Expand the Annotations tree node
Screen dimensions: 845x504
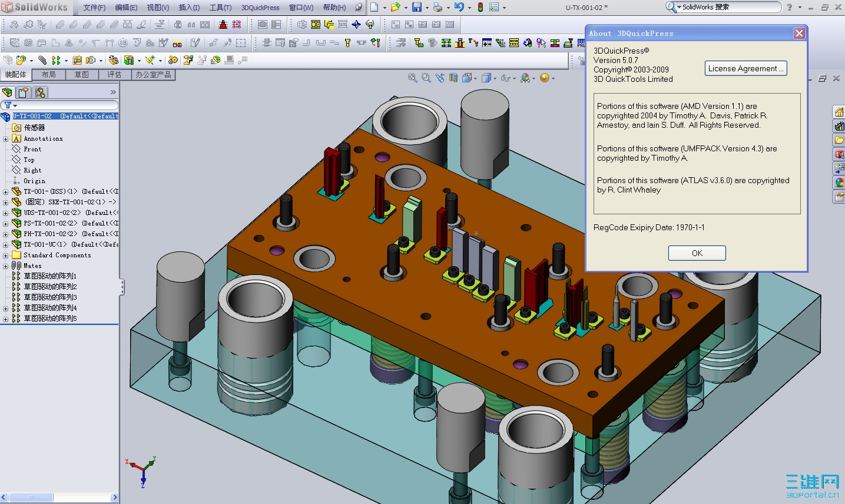pos(5,139)
